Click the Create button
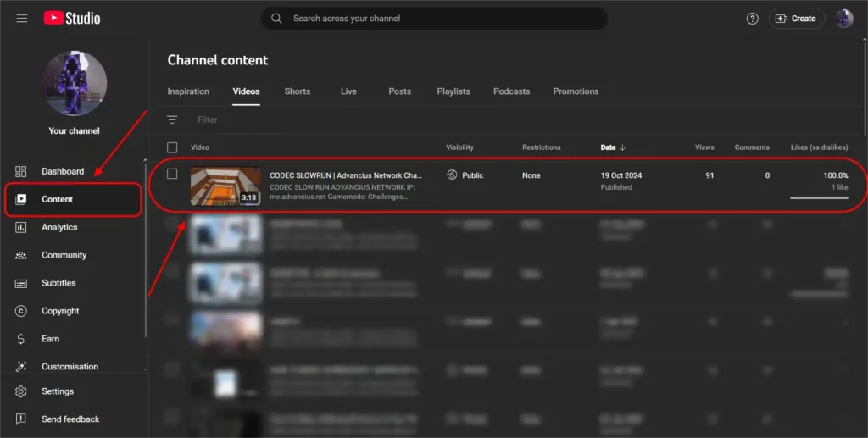This screenshot has height=438, width=868. (797, 19)
